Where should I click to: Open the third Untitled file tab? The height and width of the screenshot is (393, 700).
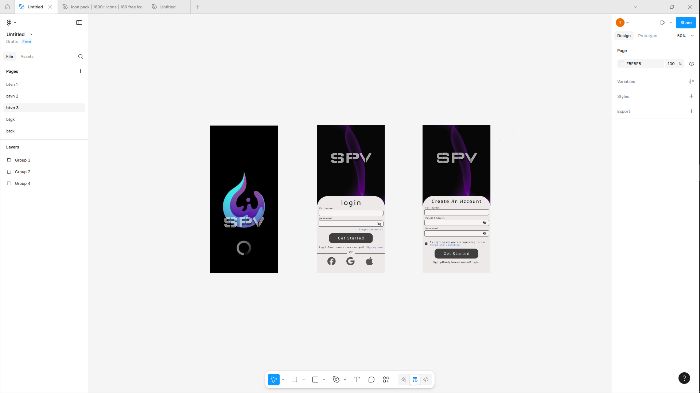coord(167,7)
